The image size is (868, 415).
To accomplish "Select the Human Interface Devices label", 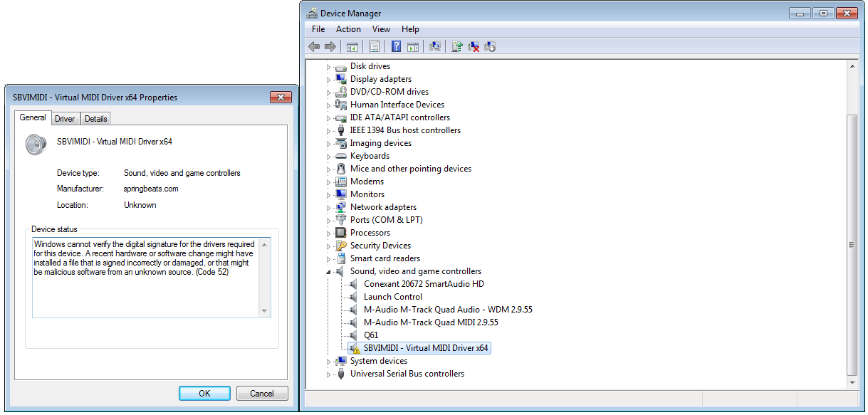I will tap(397, 105).
